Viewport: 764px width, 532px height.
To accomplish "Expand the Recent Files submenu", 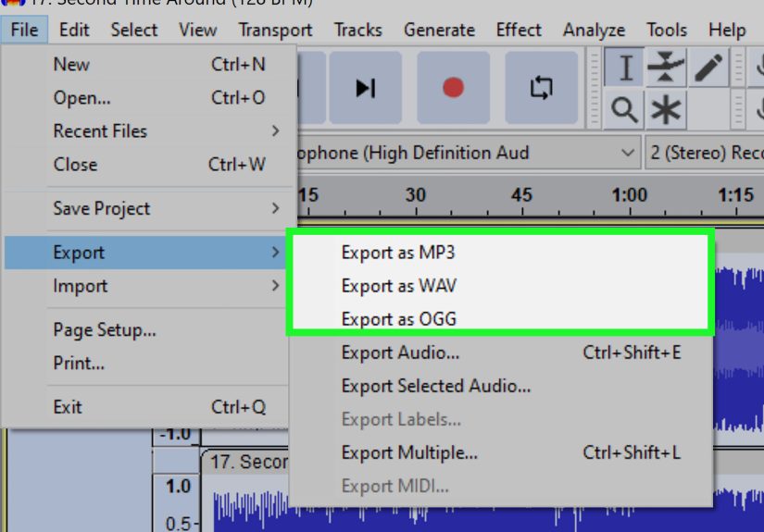I will click(150, 131).
